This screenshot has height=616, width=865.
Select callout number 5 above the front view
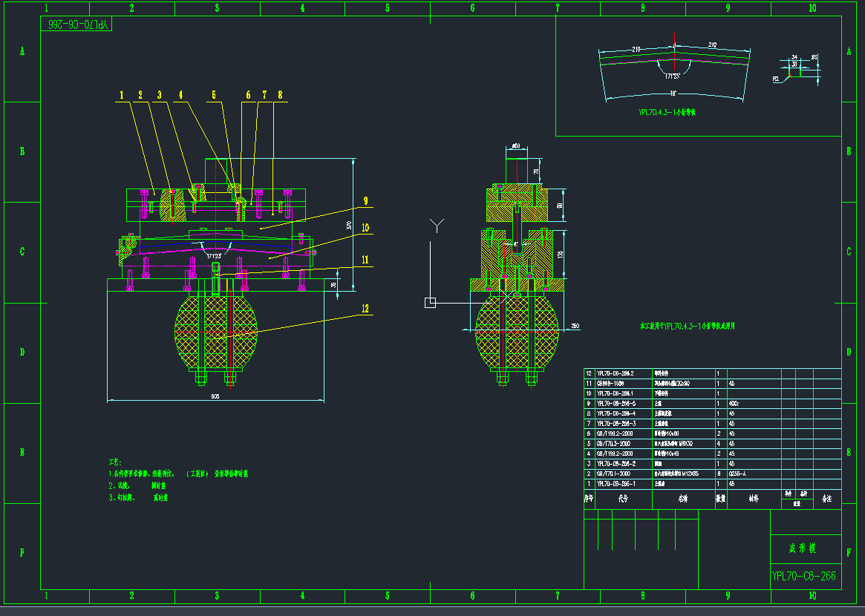pos(214,95)
